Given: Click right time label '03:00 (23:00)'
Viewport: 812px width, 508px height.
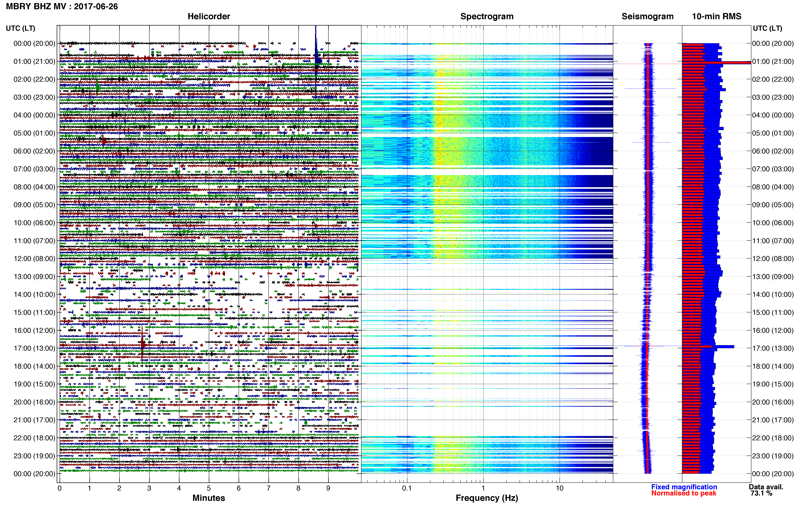Looking at the screenshot, I should click(773, 97).
